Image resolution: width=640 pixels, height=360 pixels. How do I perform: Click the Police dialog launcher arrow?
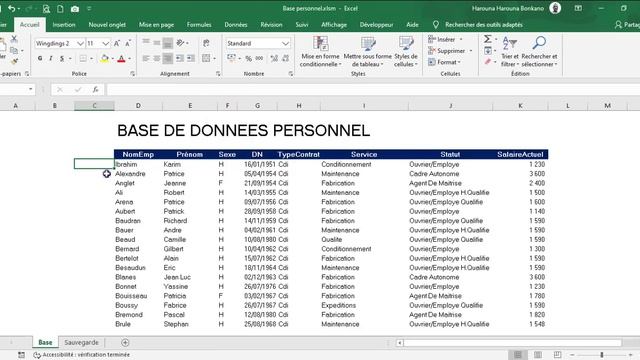[133, 74]
